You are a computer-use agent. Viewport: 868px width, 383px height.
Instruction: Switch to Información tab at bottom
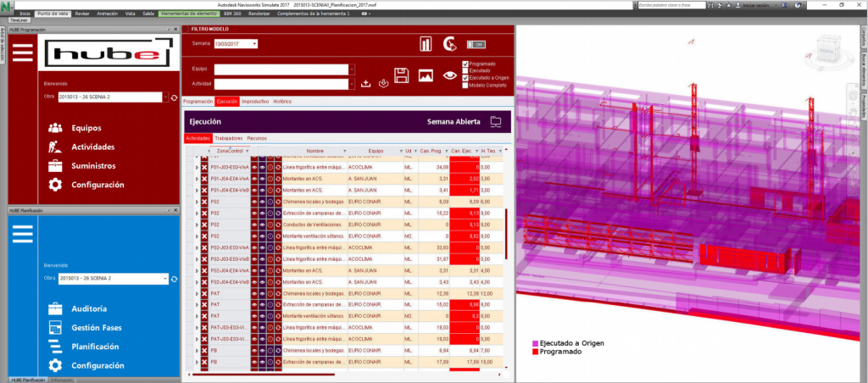click(x=61, y=380)
